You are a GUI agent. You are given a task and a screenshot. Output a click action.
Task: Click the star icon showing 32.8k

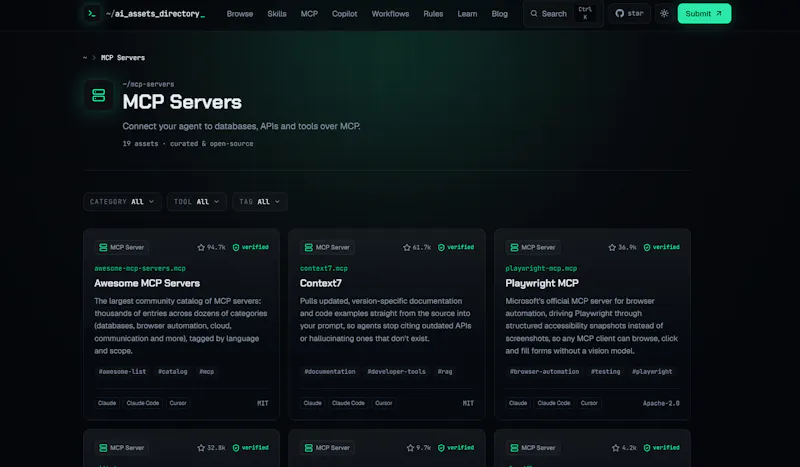[201, 448]
